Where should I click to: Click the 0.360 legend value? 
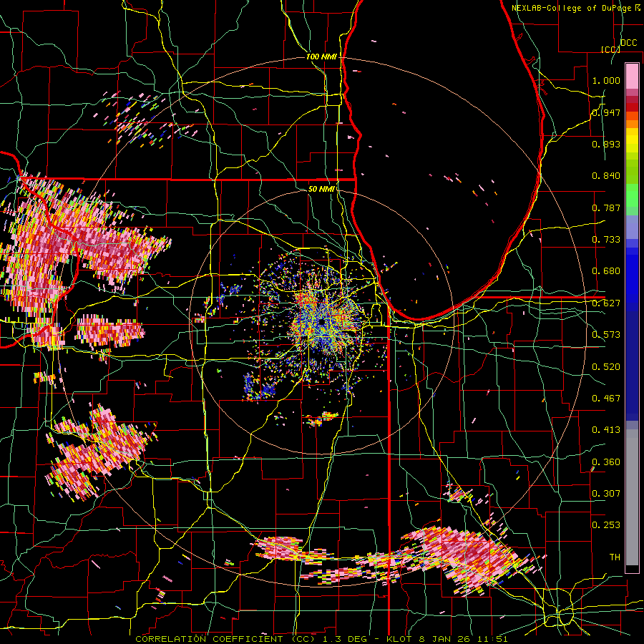[x=606, y=462]
